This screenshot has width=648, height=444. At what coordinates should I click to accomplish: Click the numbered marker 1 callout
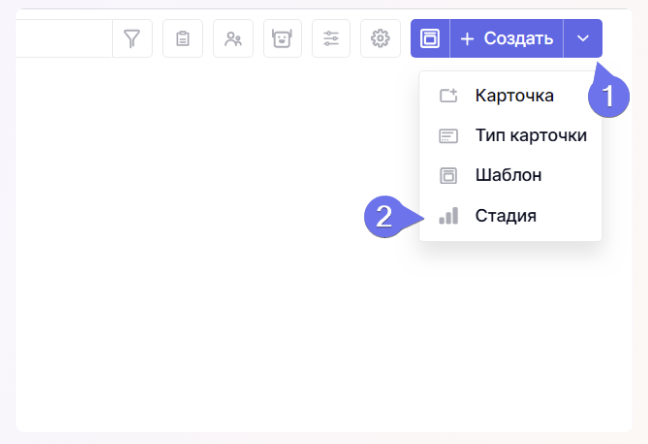609,96
